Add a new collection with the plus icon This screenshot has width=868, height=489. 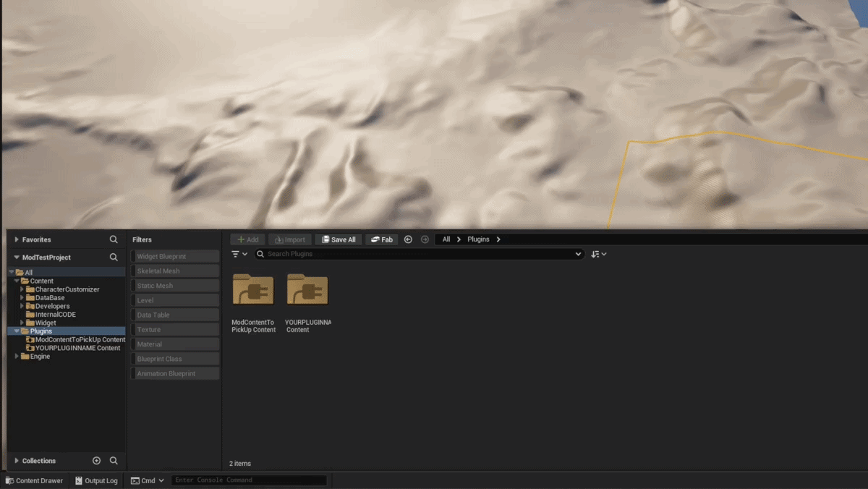[x=96, y=461]
